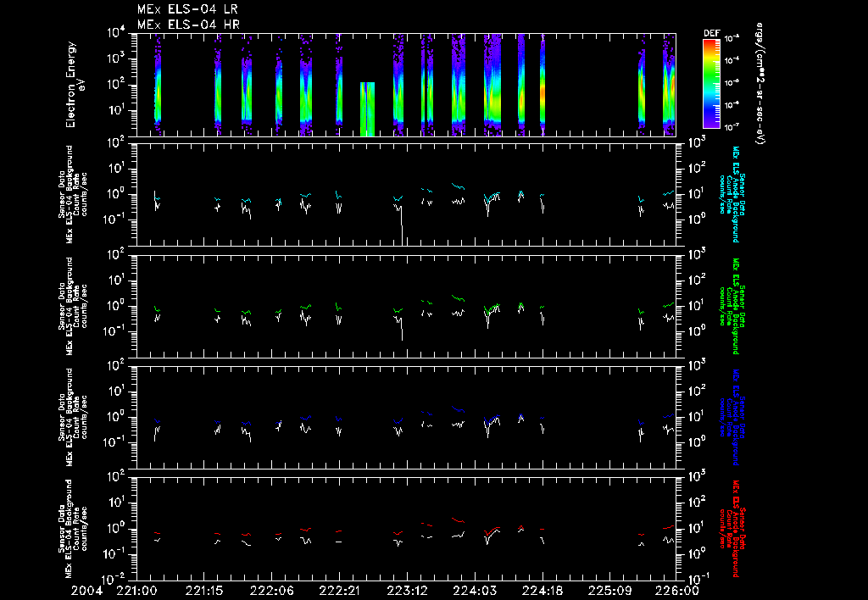The image size is (868, 600).
Task: Click the blue Anode Background Count Rate label
Action: [x=732, y=417]
